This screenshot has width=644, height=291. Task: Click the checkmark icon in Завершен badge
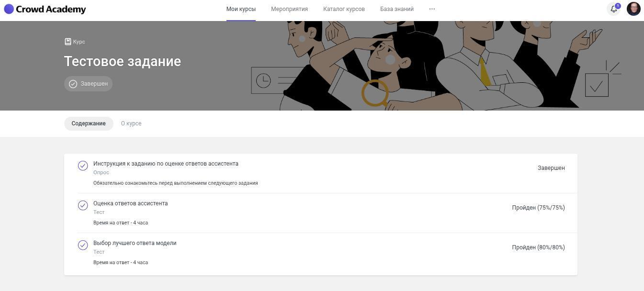(x=73, y=84)
